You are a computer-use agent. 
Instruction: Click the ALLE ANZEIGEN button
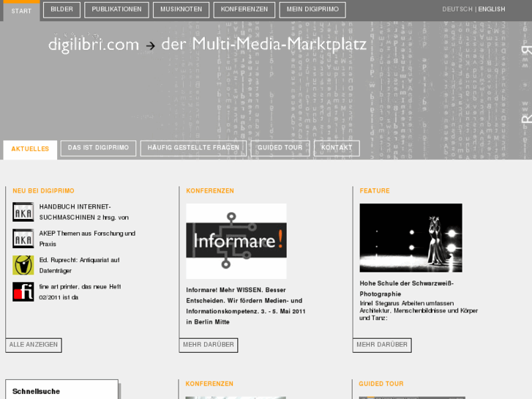point(34,345)
